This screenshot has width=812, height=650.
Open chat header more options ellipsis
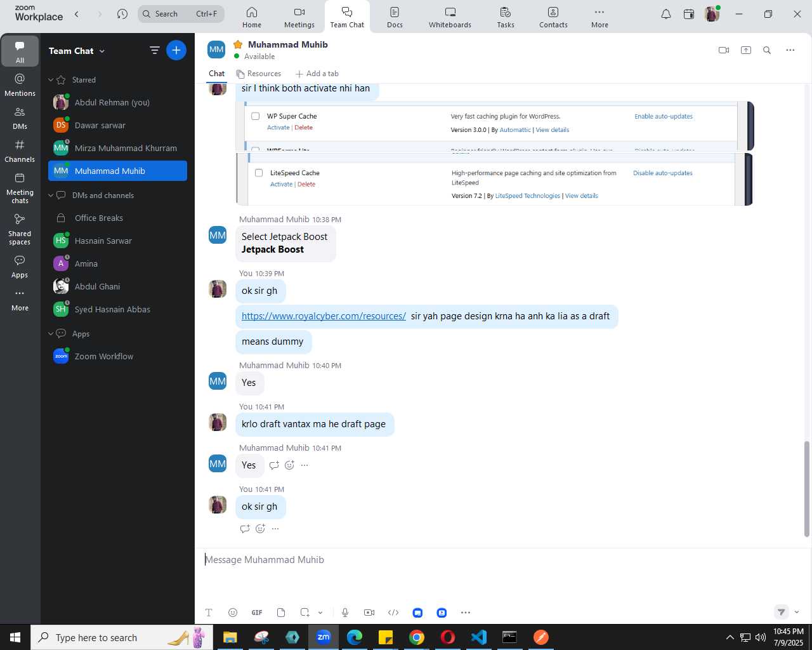(x=790, y=50)
